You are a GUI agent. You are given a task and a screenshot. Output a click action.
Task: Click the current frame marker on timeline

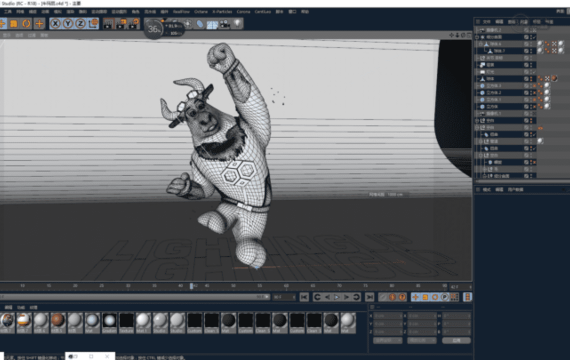coord(192,286)
